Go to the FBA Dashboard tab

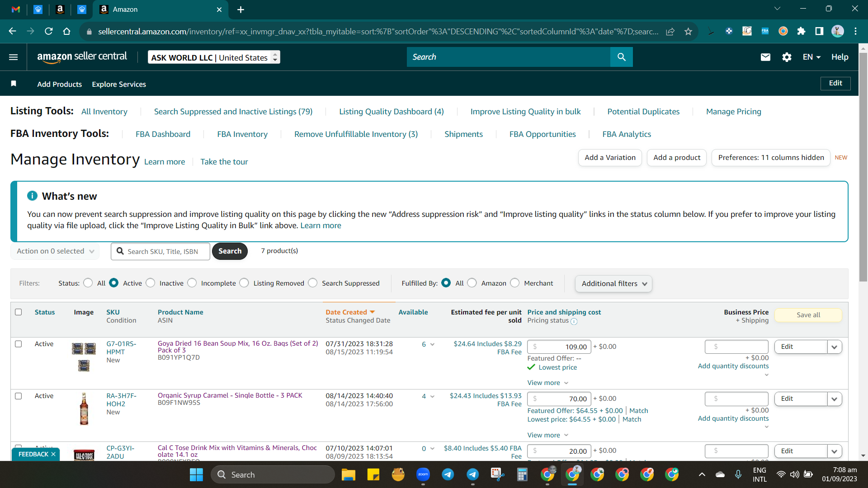pyautogui.click(x=163, y=134)
